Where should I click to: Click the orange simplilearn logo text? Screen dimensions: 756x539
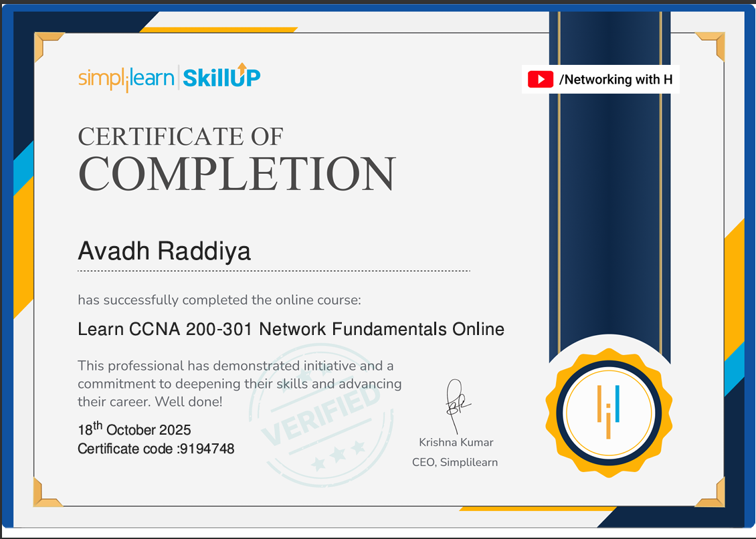pyautogui.click(x=125, y=78)
